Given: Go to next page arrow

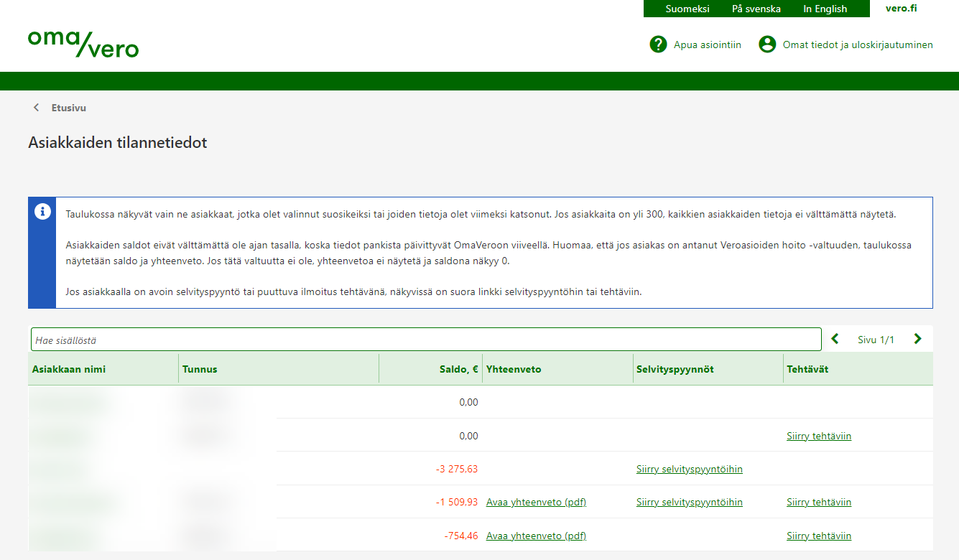Looking at the screenshot, I should 917,339.
